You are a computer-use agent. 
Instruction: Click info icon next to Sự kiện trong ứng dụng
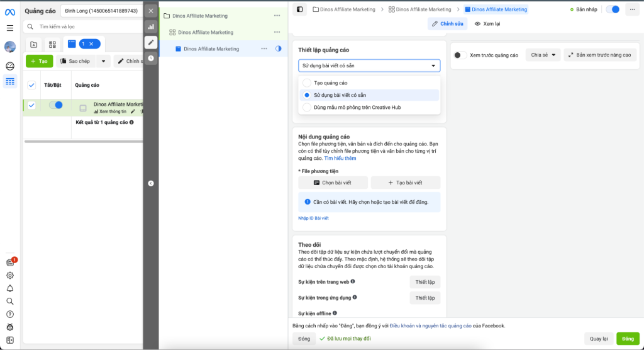(355, 297)
